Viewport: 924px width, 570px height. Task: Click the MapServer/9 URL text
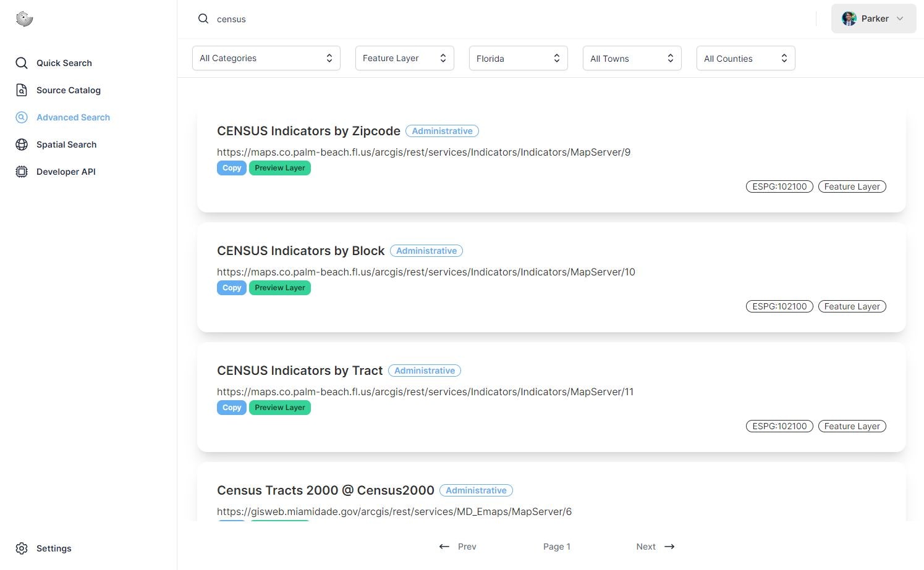[x=423, y=152]
